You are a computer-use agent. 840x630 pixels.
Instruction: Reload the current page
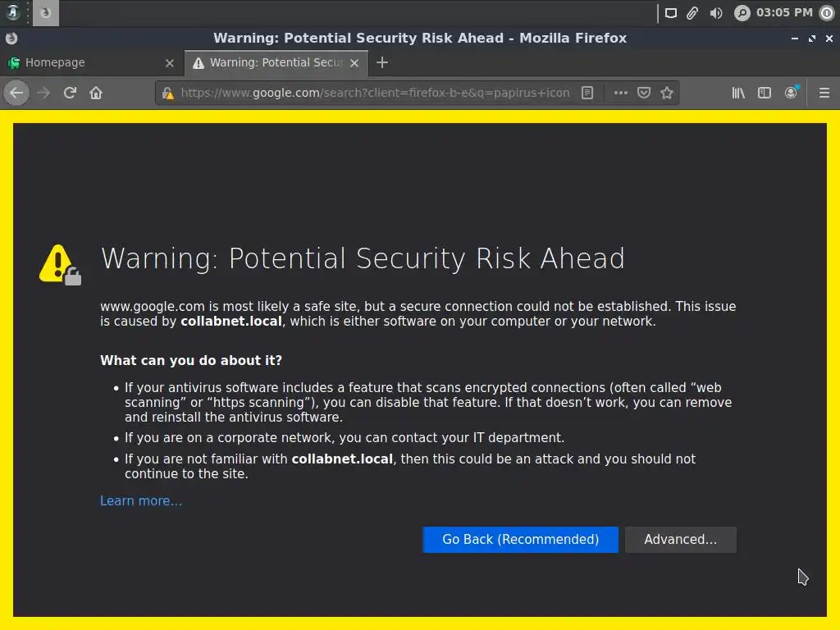(x=70, y=93)
